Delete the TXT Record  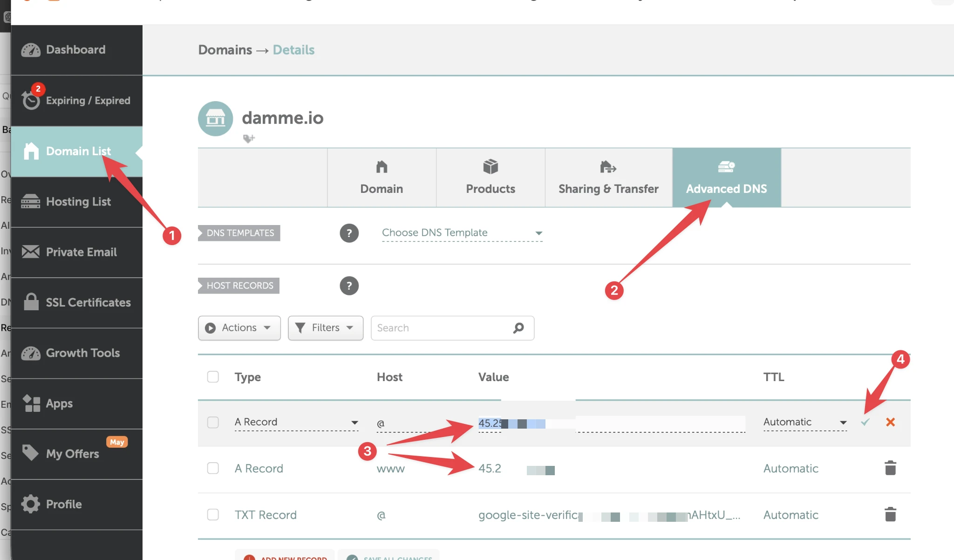click(890, 514)
